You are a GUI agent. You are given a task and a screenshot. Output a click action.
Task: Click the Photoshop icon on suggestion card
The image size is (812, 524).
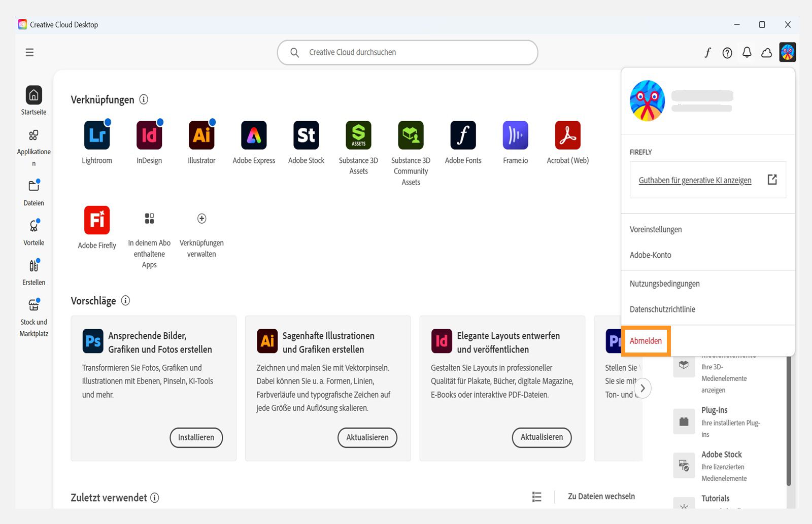93,340
